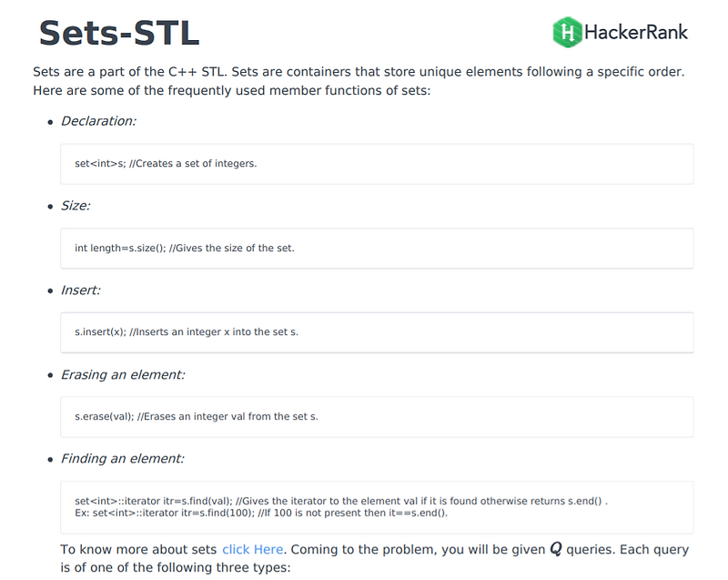Click the HackerRank hexagon logo icon
Screen dimensions: 728x580
tap(567, 33)
